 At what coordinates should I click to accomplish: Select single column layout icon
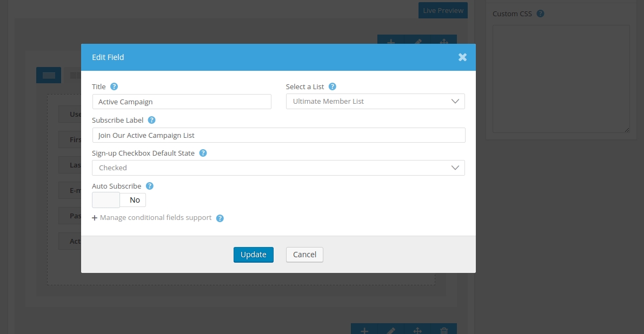(49, 75)
